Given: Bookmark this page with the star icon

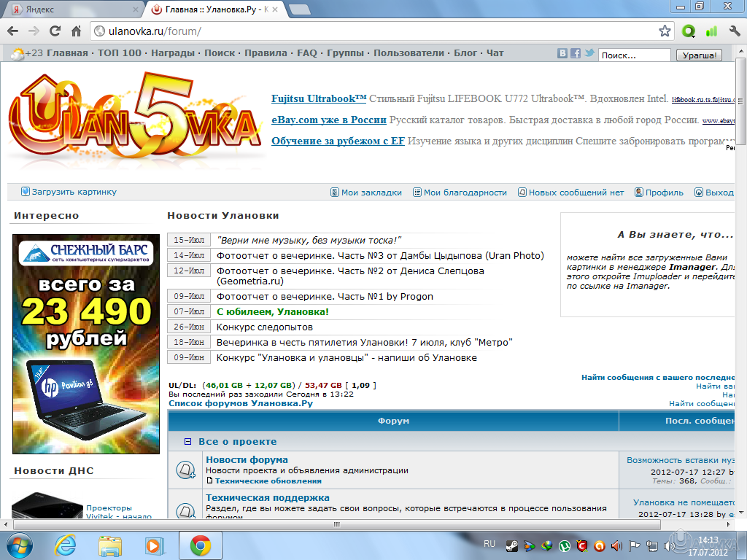Looking at the screenshot, I should (665, 31).
